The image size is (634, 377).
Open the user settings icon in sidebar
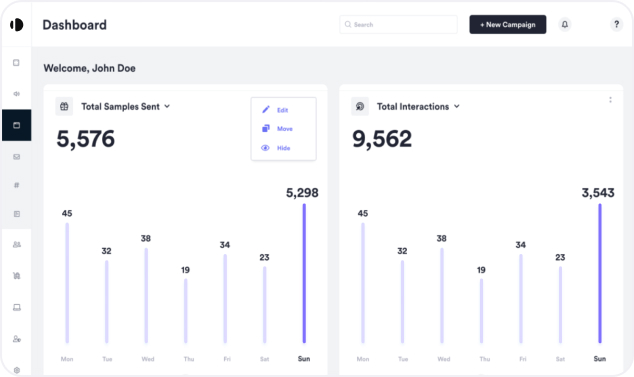pyautogui.click(x=17, y=339)
